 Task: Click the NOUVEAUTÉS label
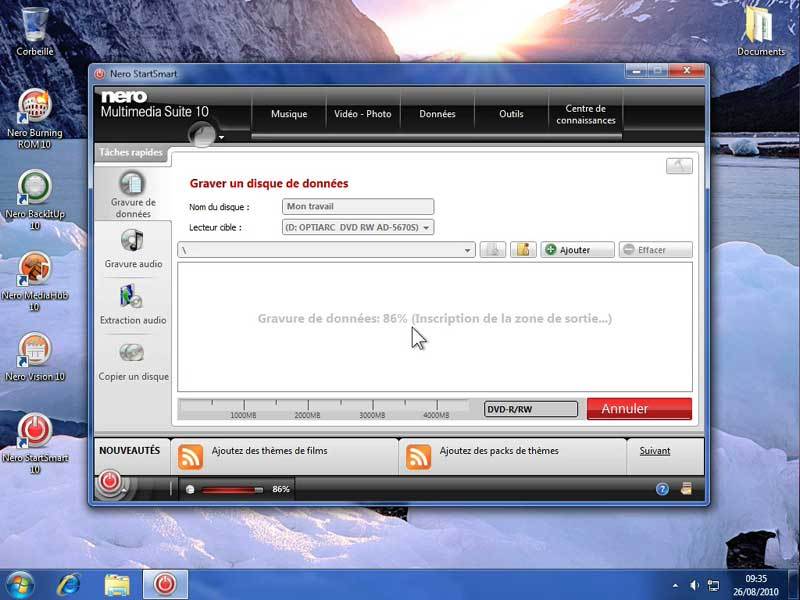tap(130, 451)
